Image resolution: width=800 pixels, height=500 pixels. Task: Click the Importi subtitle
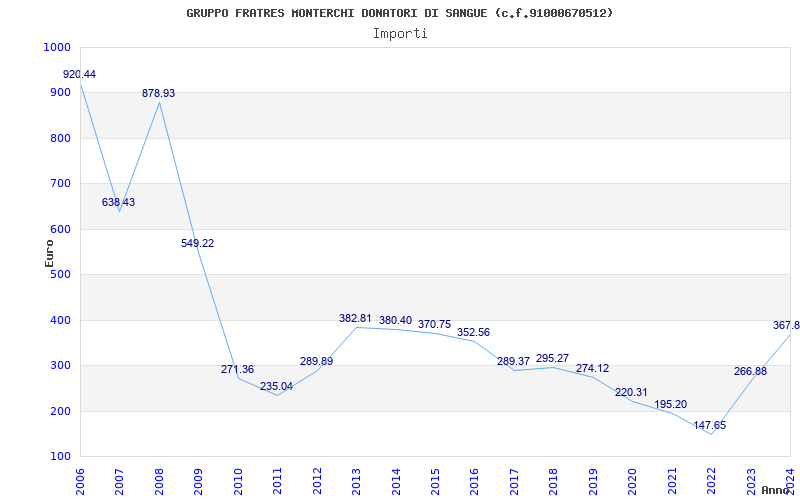coord(400,33)
